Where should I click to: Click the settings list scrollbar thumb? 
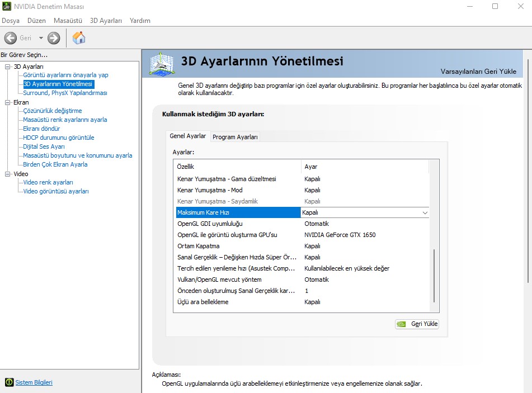click(434, 276)
